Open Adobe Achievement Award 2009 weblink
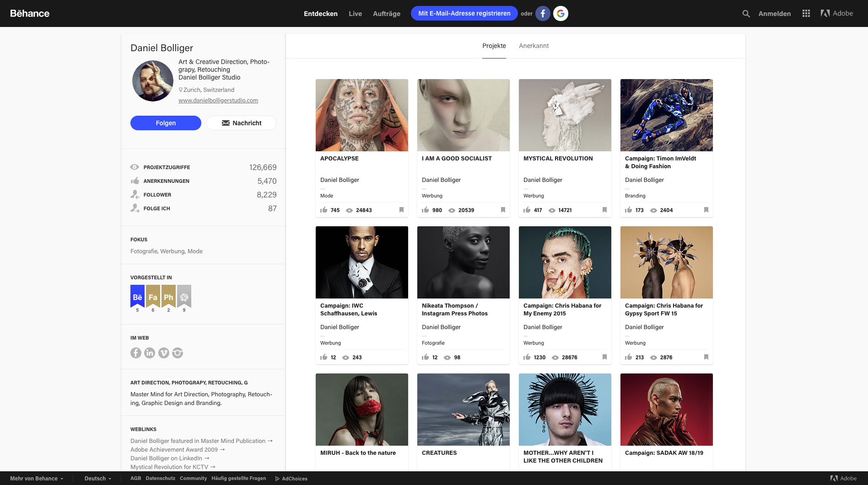The height and width of the screenshot is (485, 868). pyautogui.click(x=178, y=450)
